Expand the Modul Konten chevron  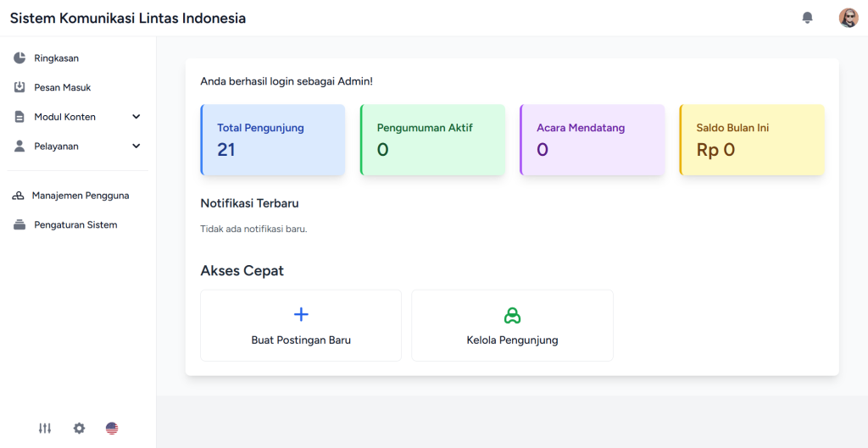[x=136, y=117]
